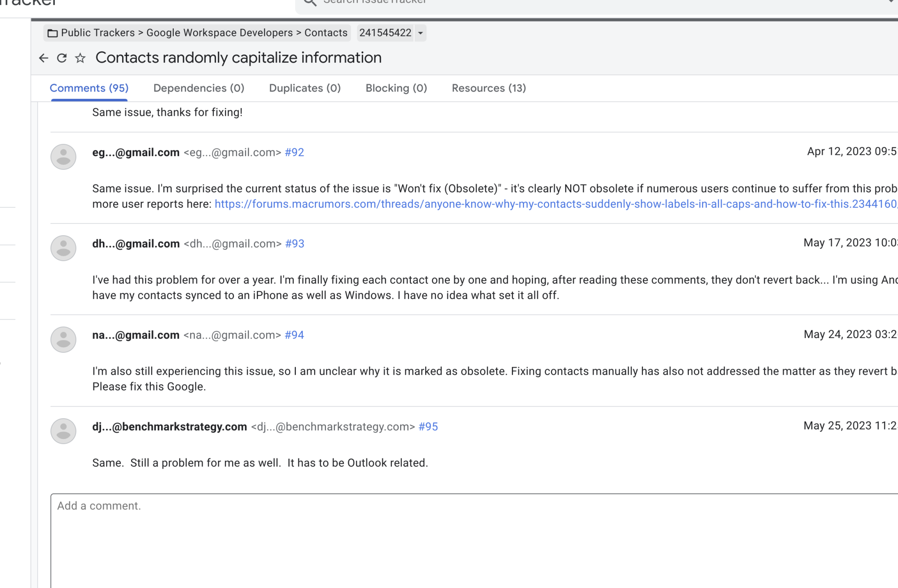898x588 pixels.
Task: Switch to the Dependencies (0) tab
Action: (x=199, y=88)
